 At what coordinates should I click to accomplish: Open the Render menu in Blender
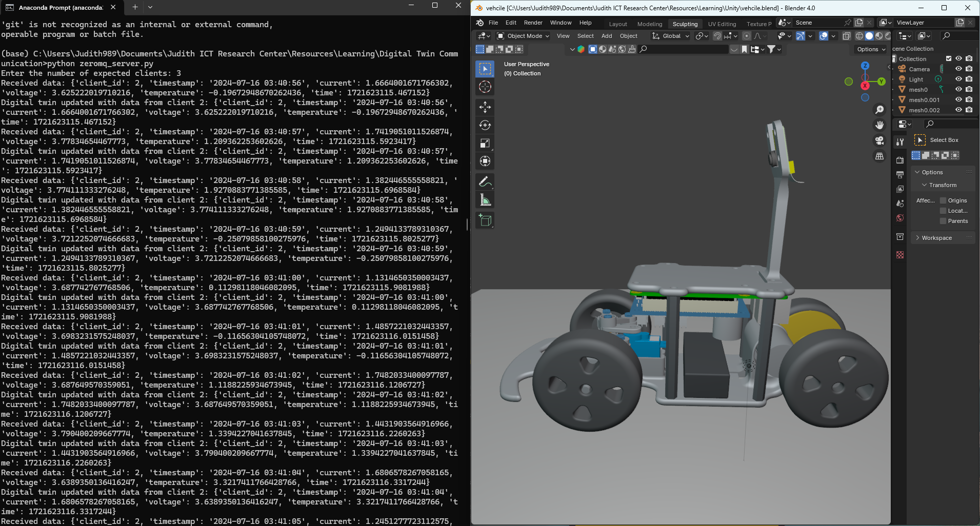click(x=533, y=23)
